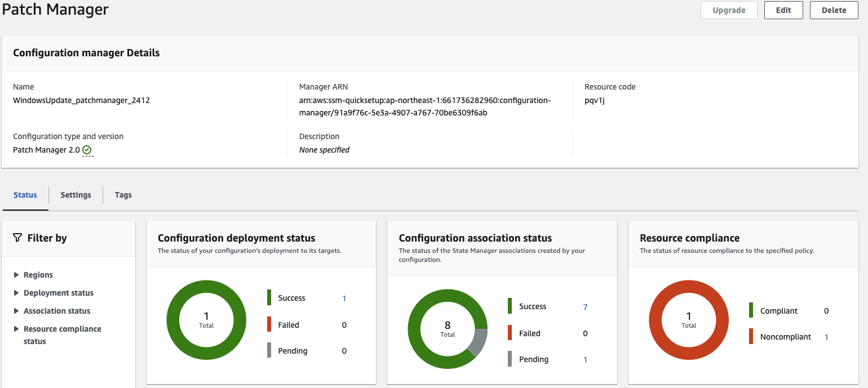The height and width of the screenshot is (388, 868).
Task: Click the gray Pending indicator bar under associations
Action: coord(508,359)
